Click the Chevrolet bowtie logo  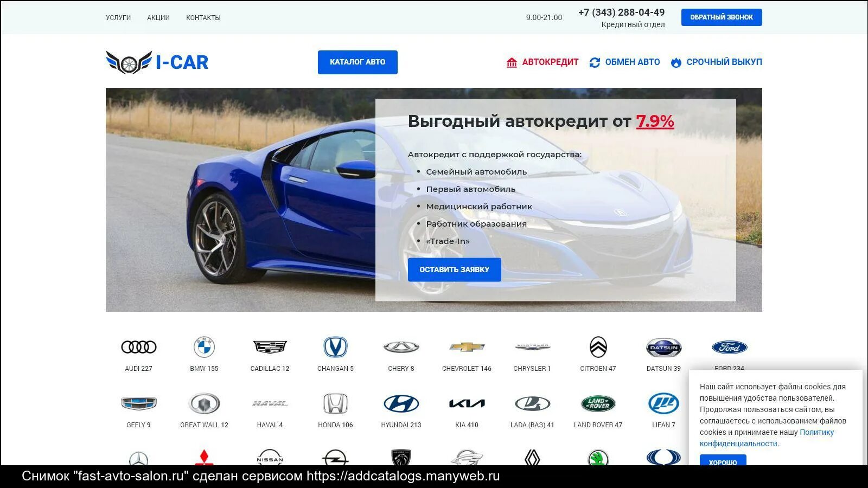tap(467, 347)
